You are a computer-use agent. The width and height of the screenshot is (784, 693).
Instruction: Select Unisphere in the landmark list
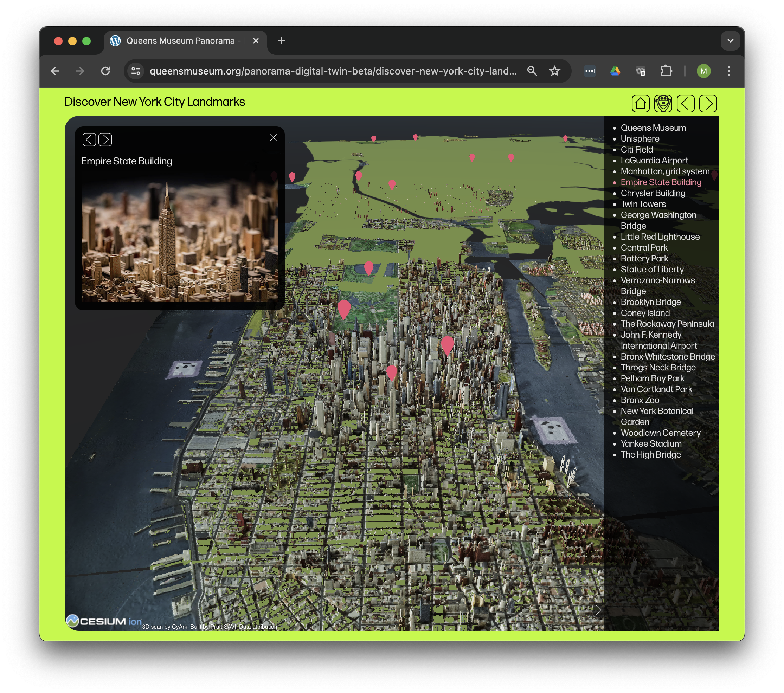coord(640,139)
